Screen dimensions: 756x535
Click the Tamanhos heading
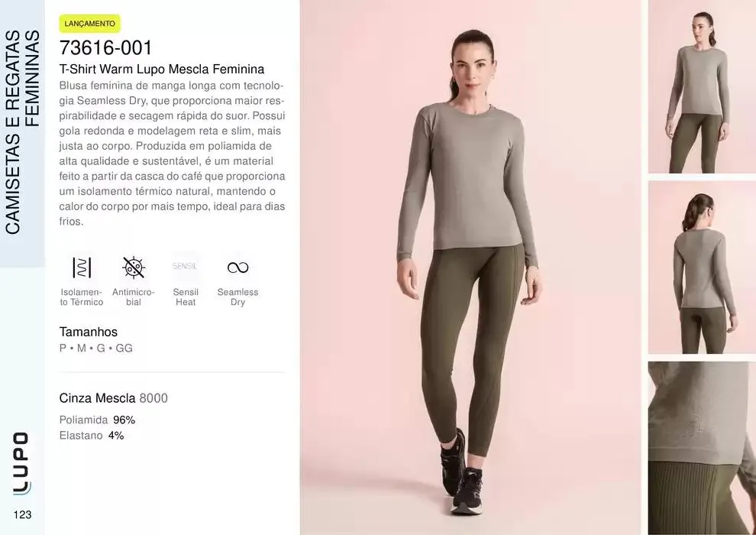click(x=89, y=332)
